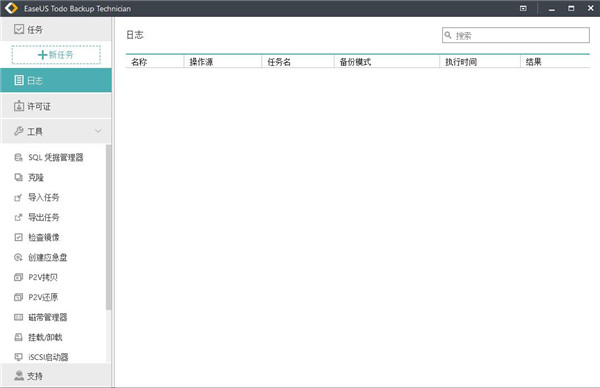
Task: Click the 挂载/卸载 drive icon
Action: 18,337
